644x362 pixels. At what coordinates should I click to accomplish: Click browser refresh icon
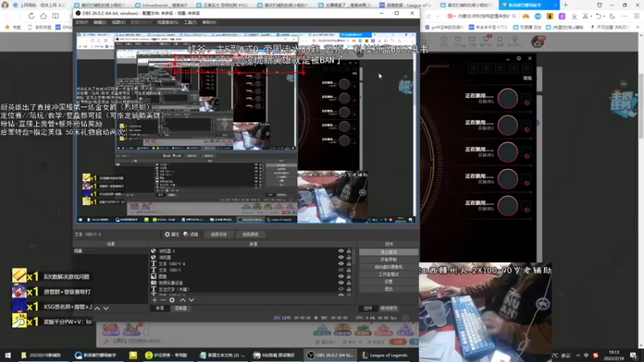point(31,16)
